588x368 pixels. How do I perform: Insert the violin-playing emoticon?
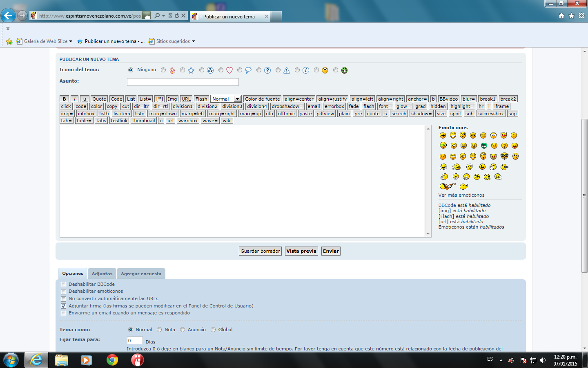tap(448, 186)
